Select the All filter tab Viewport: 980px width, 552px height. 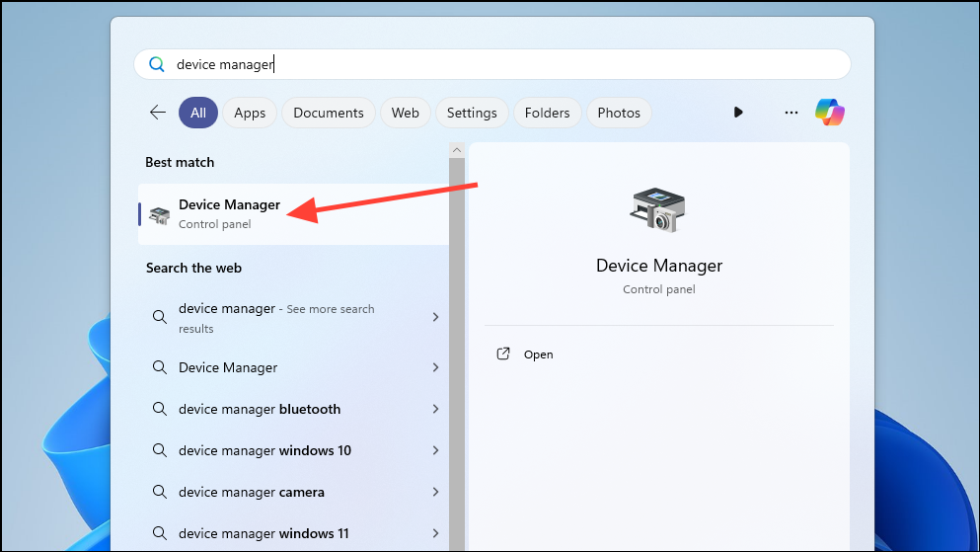click(198, 113)
